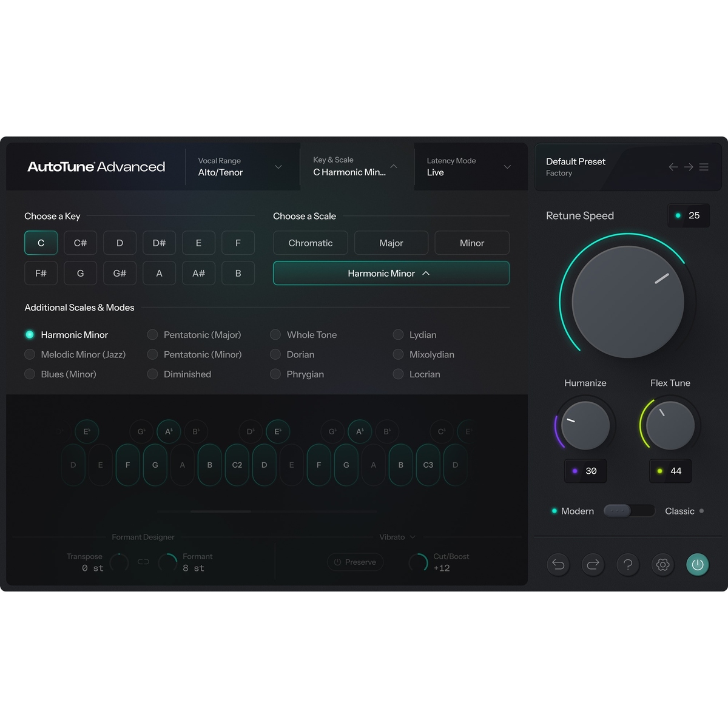The width and height of the screenshot is (728, 728).
Task: Expand the Vocal Range dropdown
Action: pyautogui.click(x=278, y=167)
